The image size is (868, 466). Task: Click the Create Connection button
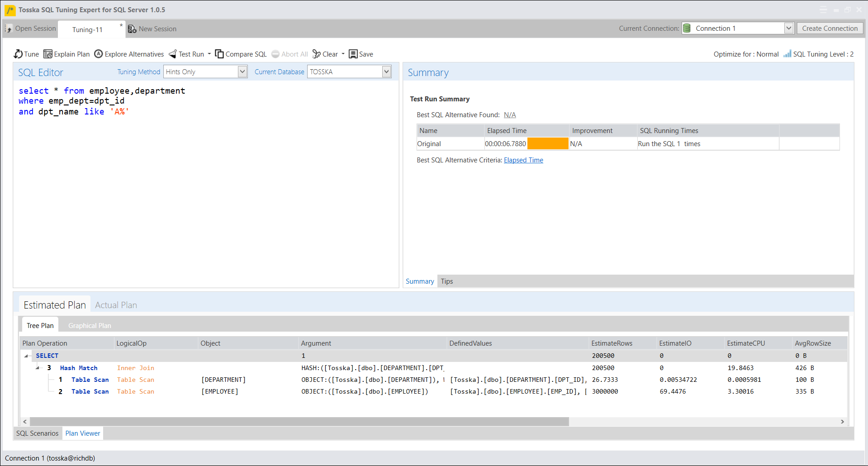830,28
